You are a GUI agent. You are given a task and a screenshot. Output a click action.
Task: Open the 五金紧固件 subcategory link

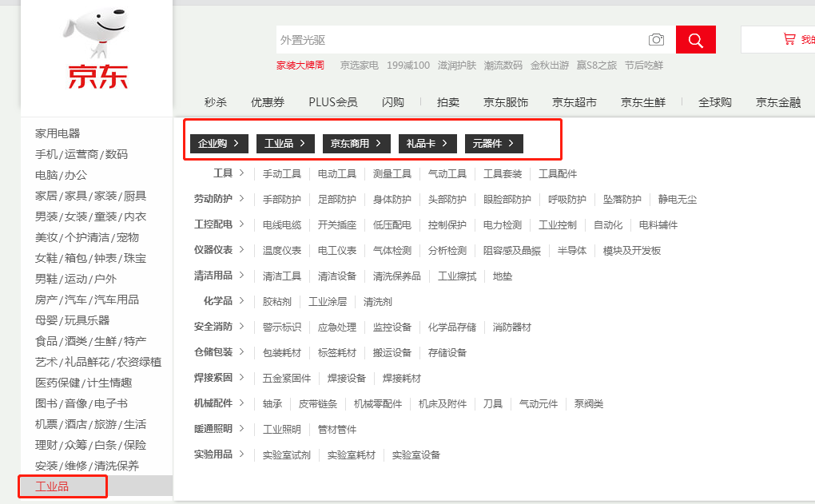point(286,379)
